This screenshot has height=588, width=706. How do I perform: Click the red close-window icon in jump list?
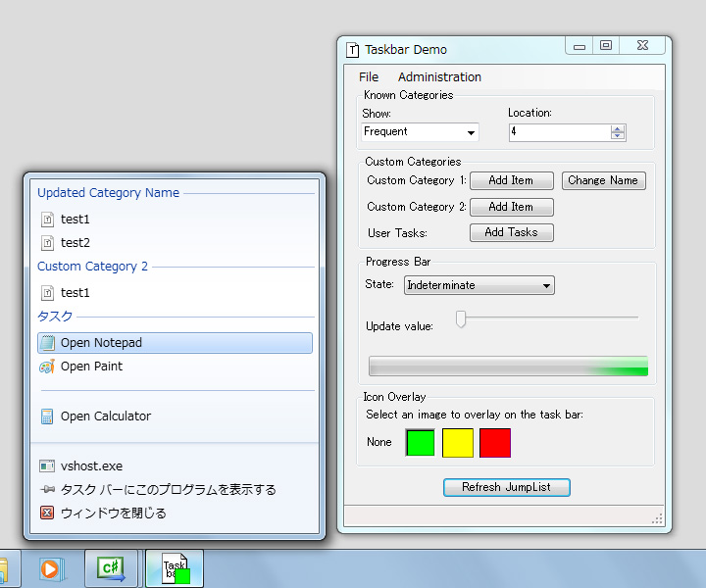coord(47,513)
